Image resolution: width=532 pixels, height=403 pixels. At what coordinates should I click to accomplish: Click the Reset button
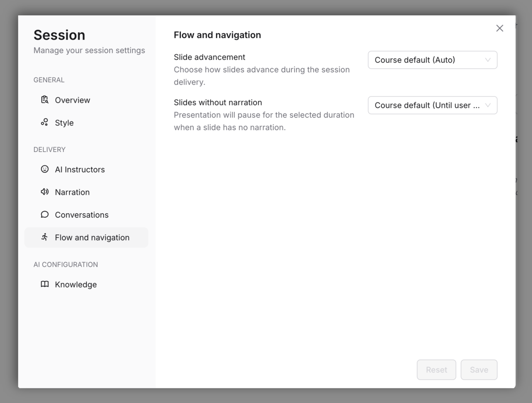point(436,370)
